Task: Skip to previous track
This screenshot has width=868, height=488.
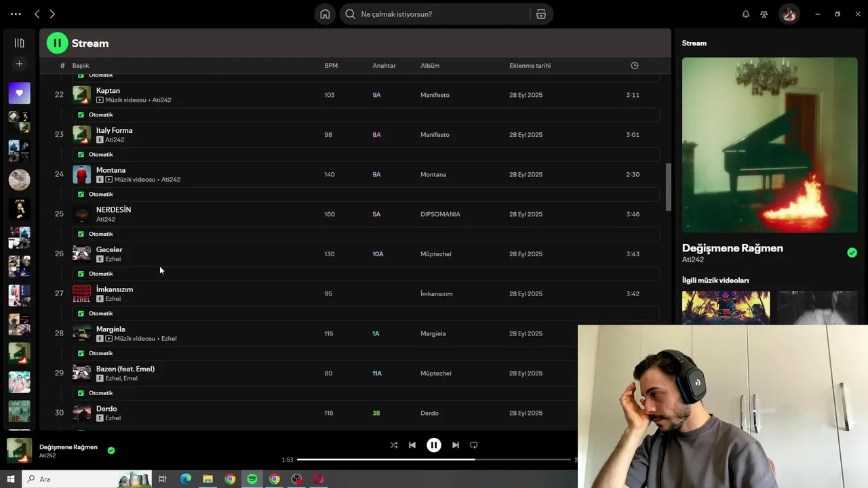Action: (412, 445)
